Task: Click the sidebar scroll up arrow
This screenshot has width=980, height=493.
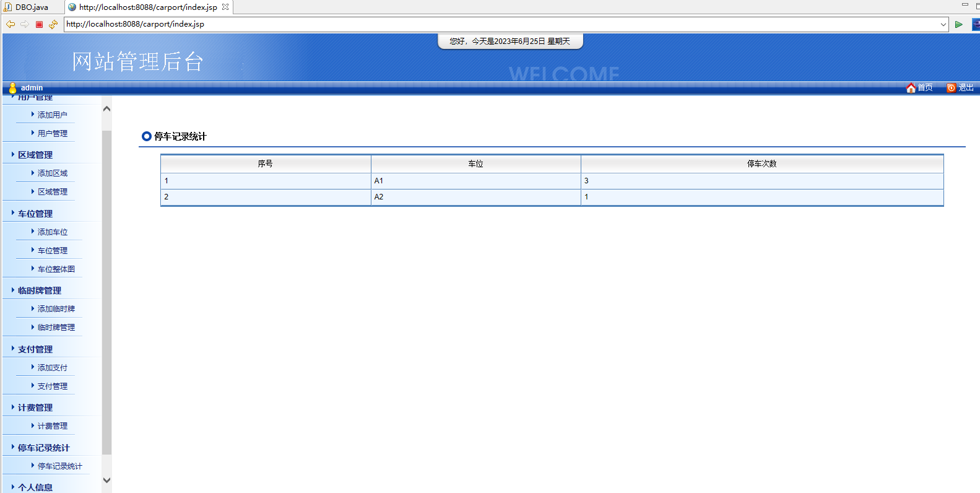Action: 106,108
